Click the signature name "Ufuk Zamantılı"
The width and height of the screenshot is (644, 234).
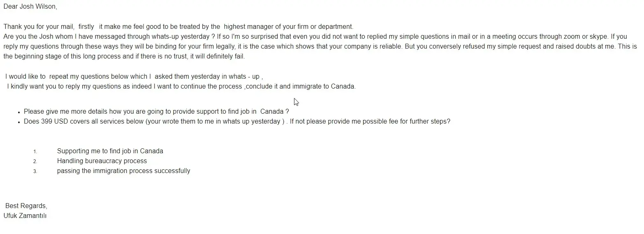(25, 216)
